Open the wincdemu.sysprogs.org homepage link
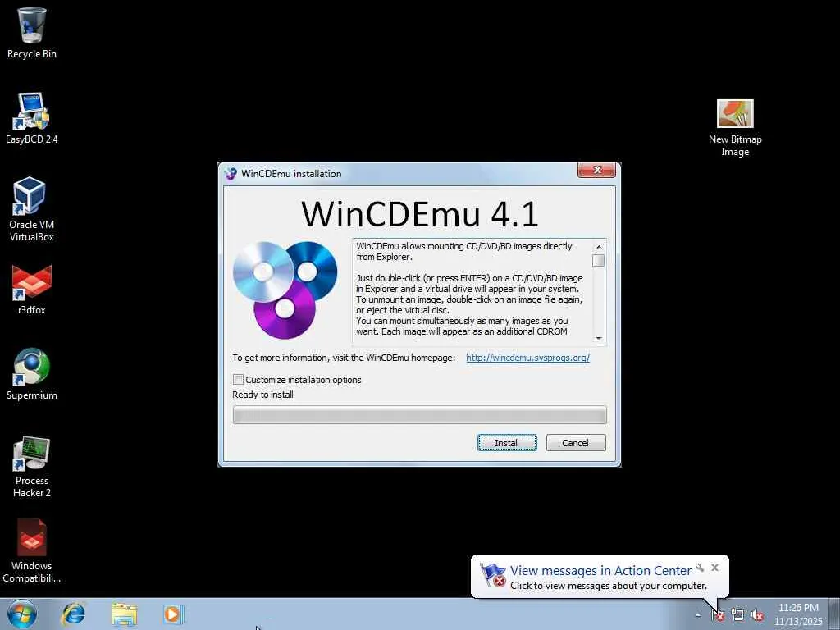The image size is (840, 630). 527,358
